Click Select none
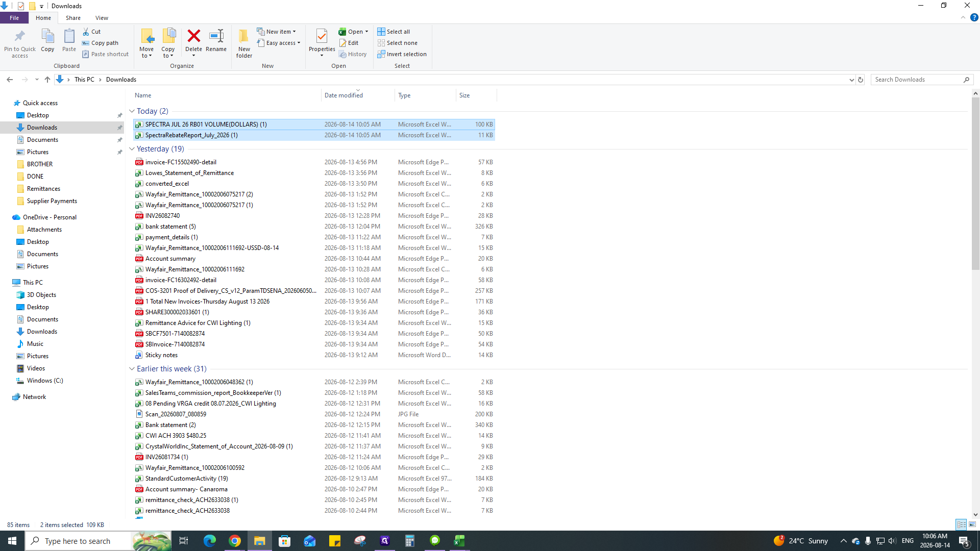Image resolution: width=980 pixels, height=551 pixels. point(397,43)
